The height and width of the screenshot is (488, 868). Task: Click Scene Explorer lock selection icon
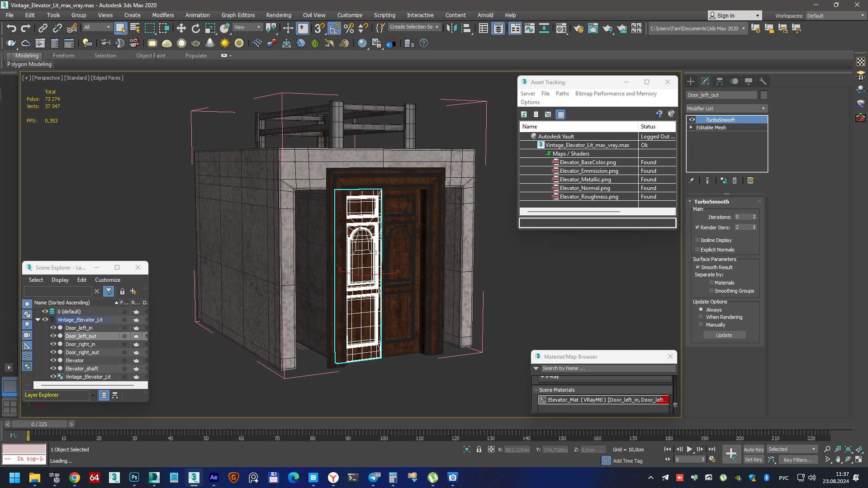(122, 291)
